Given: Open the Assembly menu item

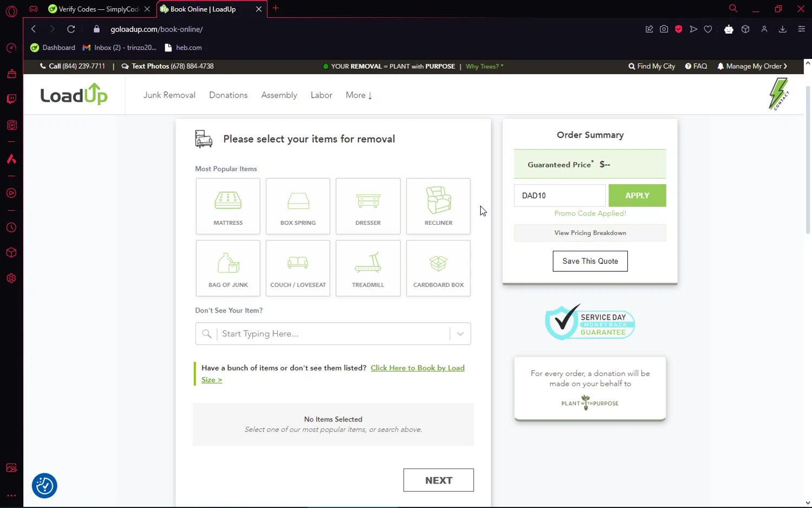Looking at the screenshot, I should pyautogui.click(x=279, y=95).
